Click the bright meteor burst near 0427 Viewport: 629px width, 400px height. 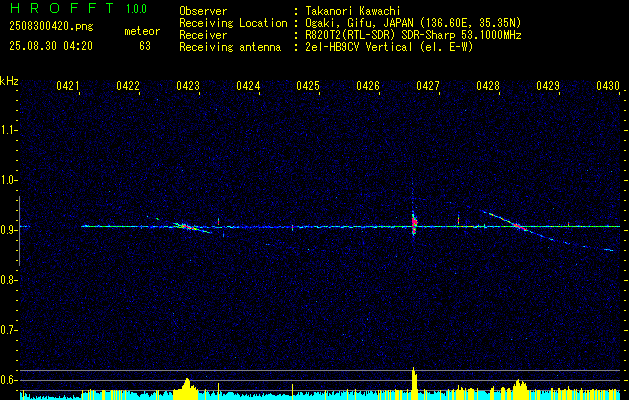[x=414, y=223]
